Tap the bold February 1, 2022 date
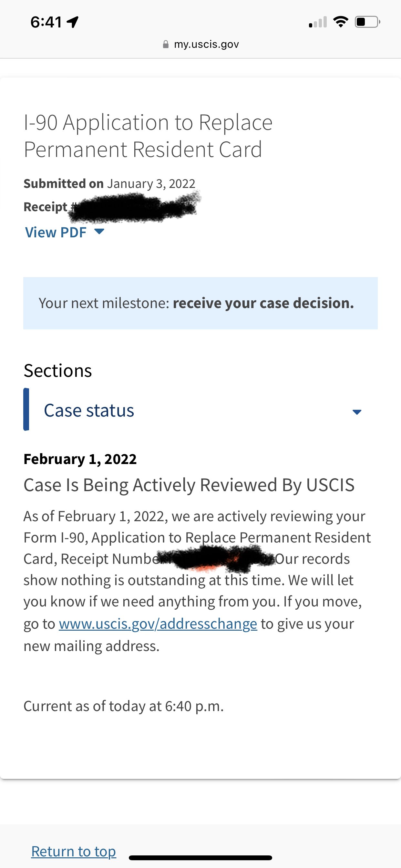Screen dimensions: 401x868 80,459
